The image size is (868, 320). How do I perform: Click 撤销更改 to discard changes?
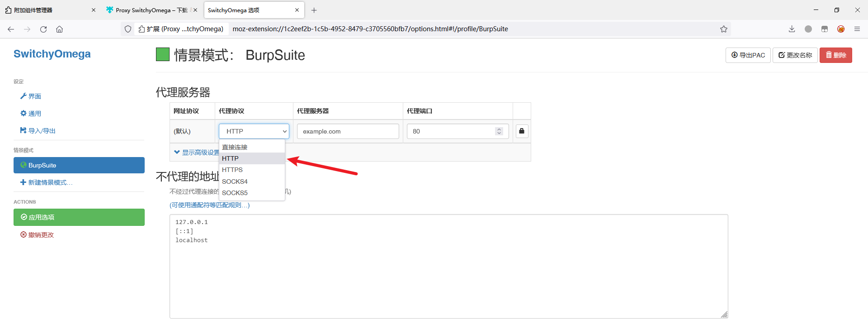(x=37, y=235)
